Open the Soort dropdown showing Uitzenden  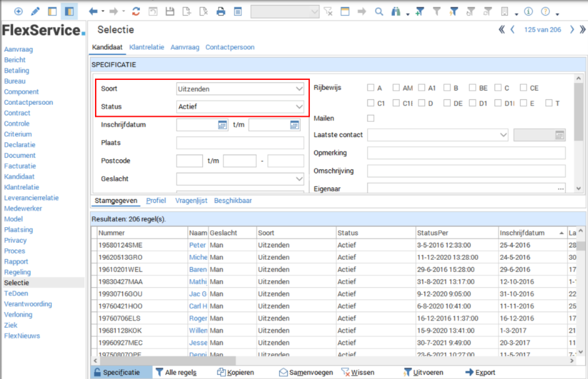coord(241,89)
